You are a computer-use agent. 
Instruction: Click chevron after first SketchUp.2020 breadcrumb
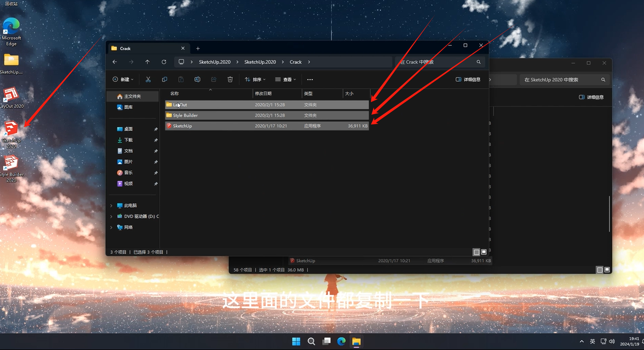[237, 62]
